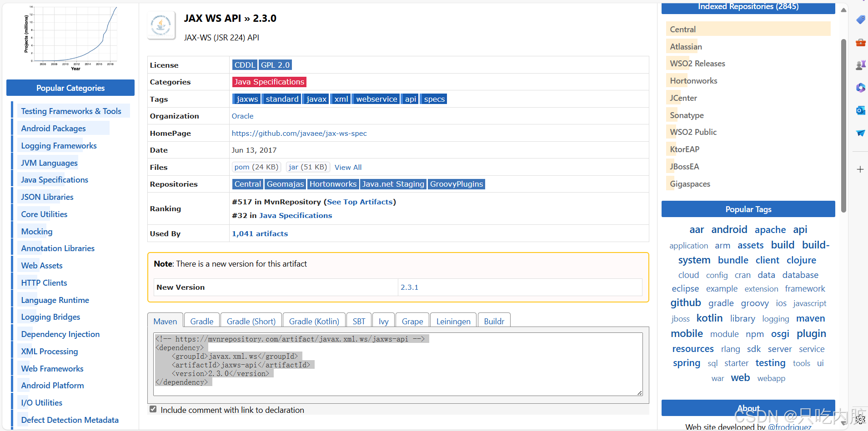The width and height of the screenshot is (868, 431).
Task: Open the GroovyPlugins repository badge
Action: [x=457, y=184]
